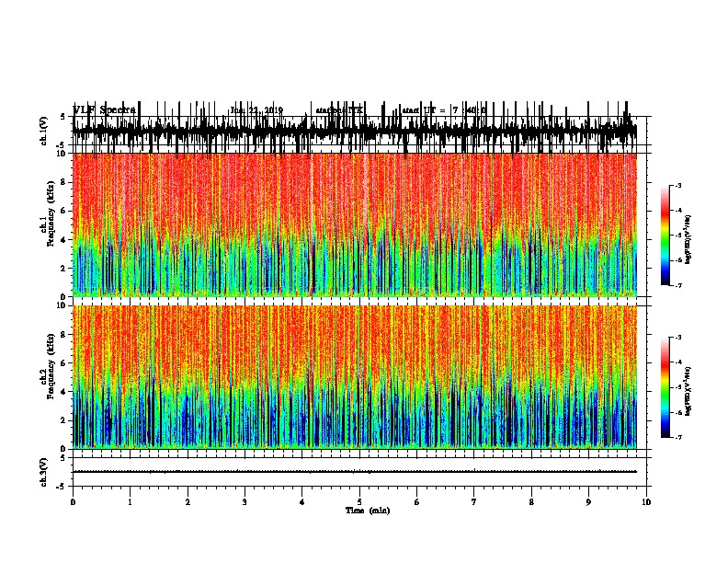Click the '5' tick of ch.3(V) panel
This screenshot has width=728, height=563.
(63, 458)
